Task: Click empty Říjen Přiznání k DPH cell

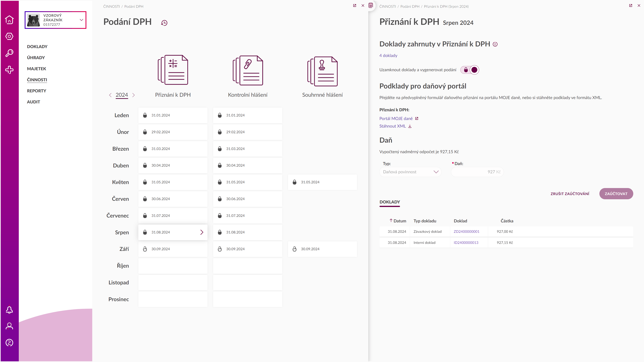Action: 173,266
